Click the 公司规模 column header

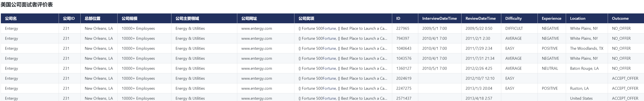129,18
